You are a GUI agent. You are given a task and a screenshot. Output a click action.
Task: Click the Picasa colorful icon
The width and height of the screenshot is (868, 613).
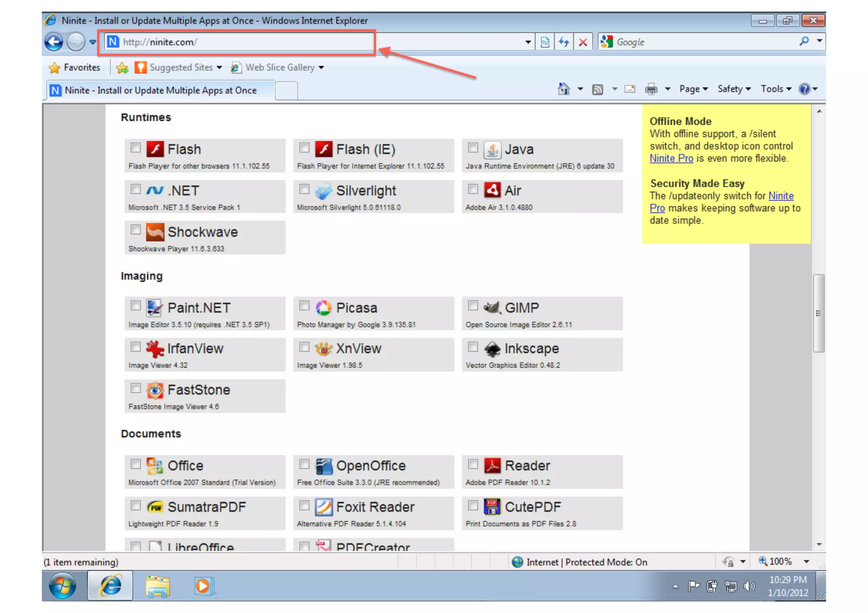coord(323,308)
